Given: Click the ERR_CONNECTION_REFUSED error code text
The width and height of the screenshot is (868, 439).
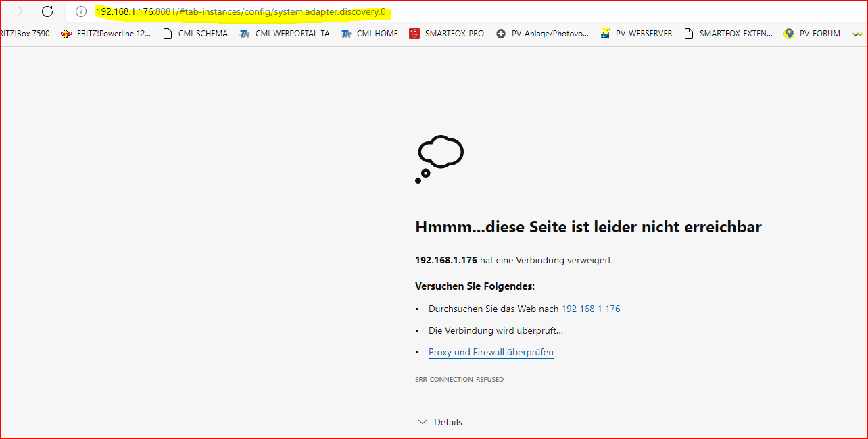Looking at the screenshot, I should click(459, 380).
